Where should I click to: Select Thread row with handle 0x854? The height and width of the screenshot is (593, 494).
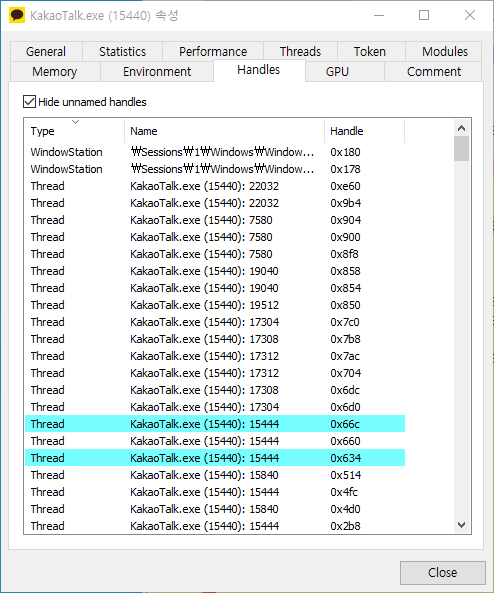tap(215, 288)
